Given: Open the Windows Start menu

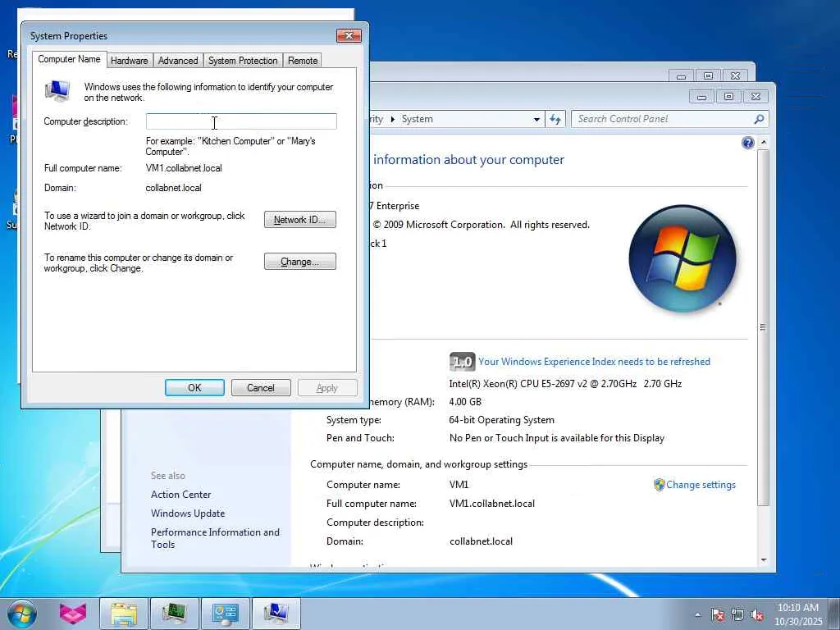Looking at the screenshot, I should 21,614.
